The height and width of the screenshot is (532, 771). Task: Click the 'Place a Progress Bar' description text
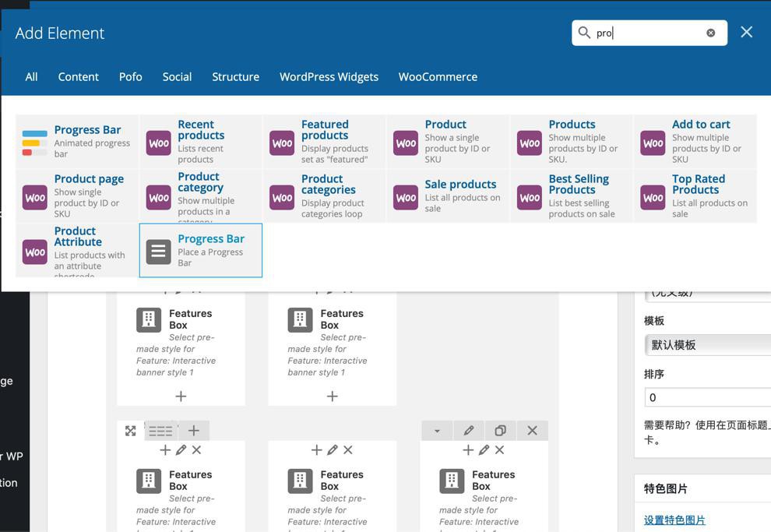pos(210,258)
